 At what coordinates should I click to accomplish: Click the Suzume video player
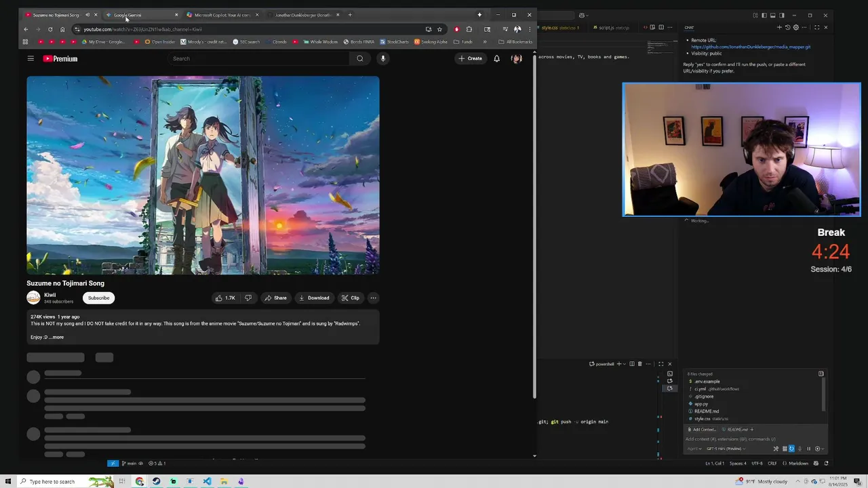pyautogui.click(x=203, y=175)
